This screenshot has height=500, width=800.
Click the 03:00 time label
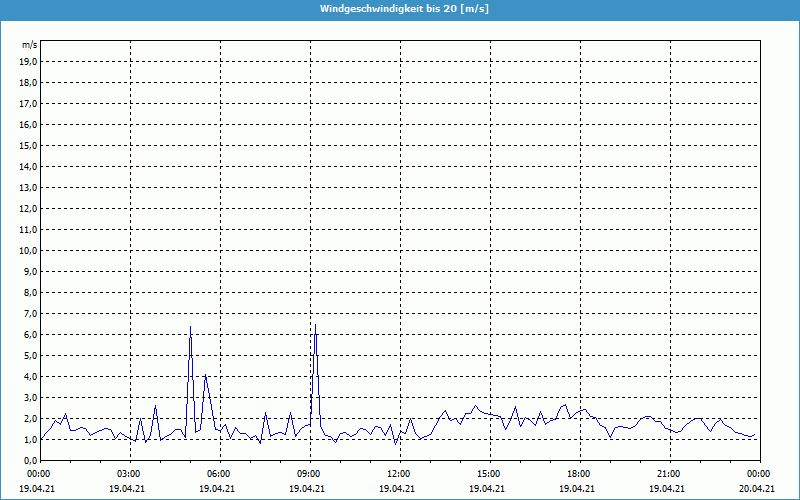(x=129, y=474)
